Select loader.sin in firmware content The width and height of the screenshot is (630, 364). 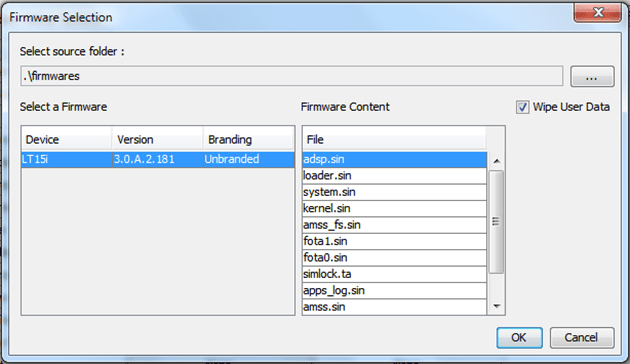point(395,176)
